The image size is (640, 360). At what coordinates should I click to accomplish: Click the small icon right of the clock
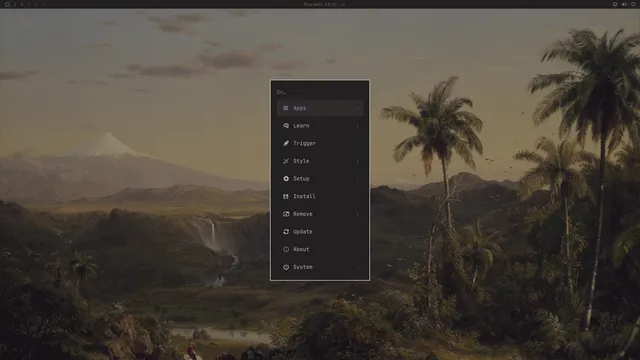click(343, 4)
